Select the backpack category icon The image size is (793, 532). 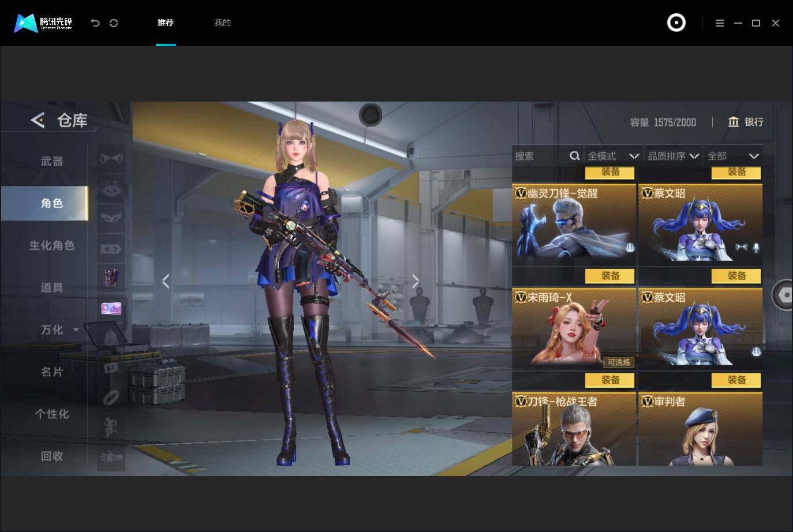(111, 338)
